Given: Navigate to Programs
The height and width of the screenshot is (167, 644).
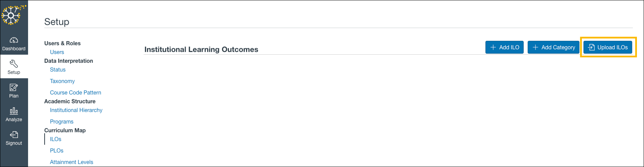Looking at the screenshot, I should (61, 122).
